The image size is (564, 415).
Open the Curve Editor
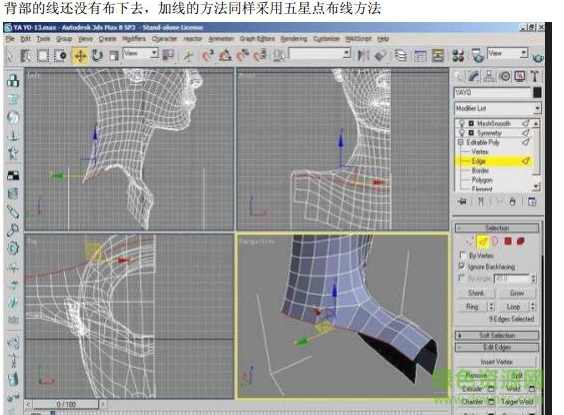click(x=420, y=55)
